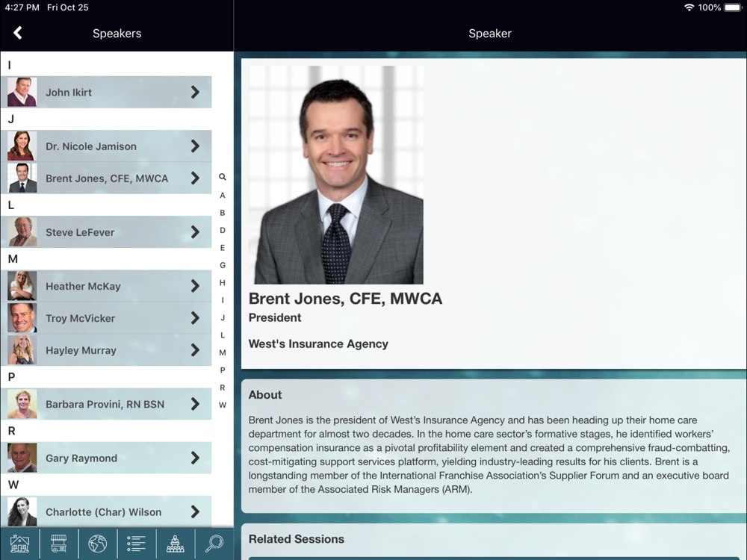Jump to letter A in the alphabet index
This screenshot has width=747, height=560.
tap(223, 195)
